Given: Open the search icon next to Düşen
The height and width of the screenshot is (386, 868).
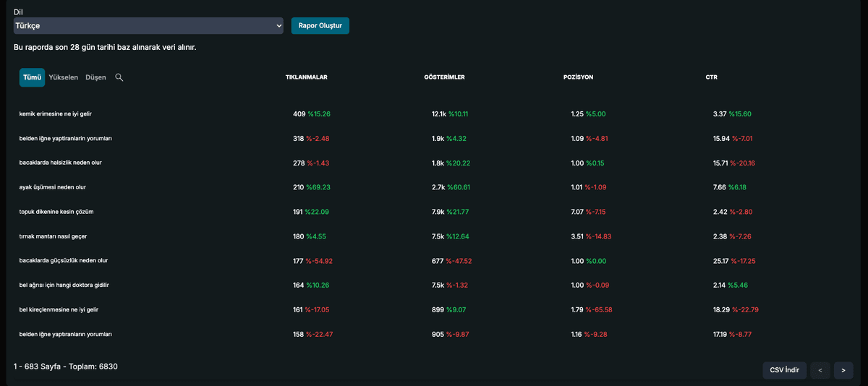Looking at the screenshot, I should click(119, 77).
